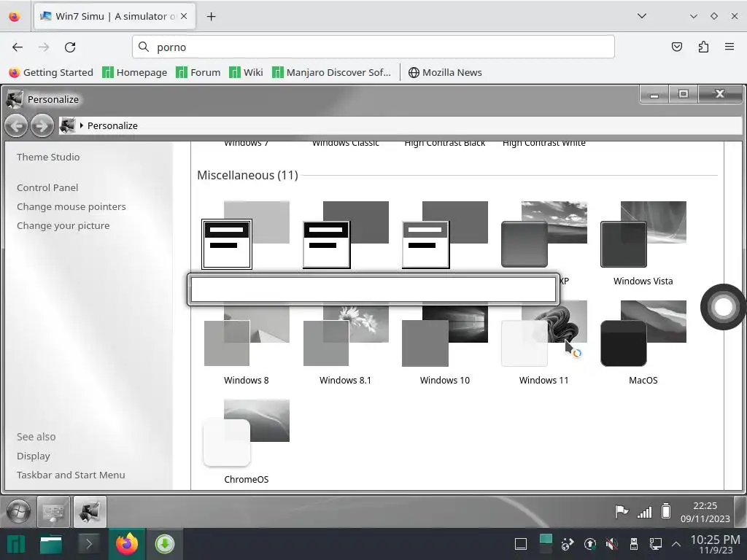The height and width of the screenshot is (560, 747).
Task: Close the Win7 Simu tab
Action: pyautogui.click(x=184, y=16)
